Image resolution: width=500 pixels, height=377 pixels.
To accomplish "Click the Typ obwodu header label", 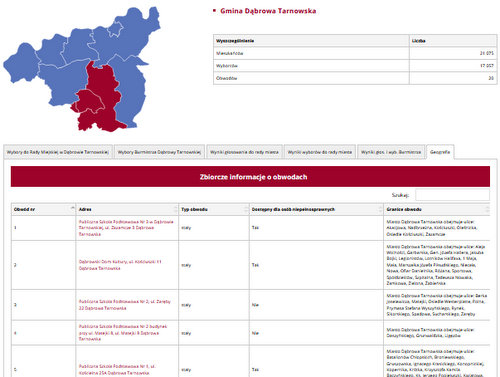I will [194, 209].
